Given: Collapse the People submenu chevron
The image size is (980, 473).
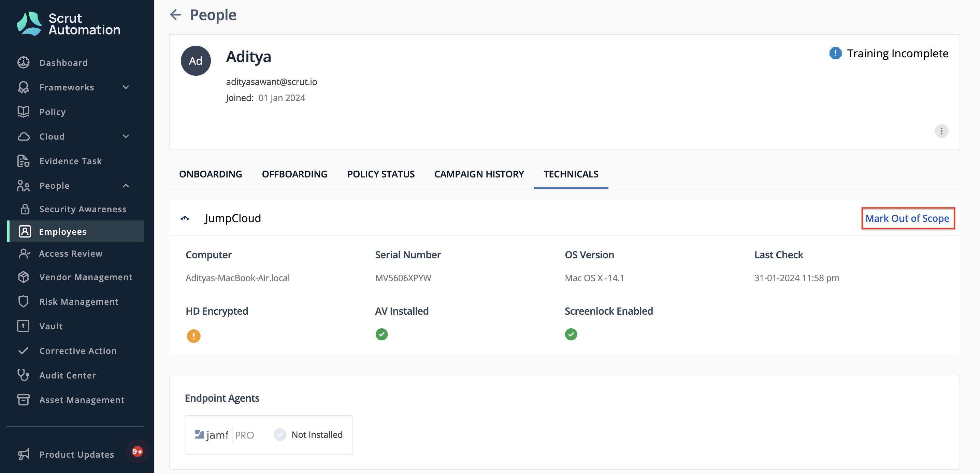Looking at the screenshot, I should point(126,185).
